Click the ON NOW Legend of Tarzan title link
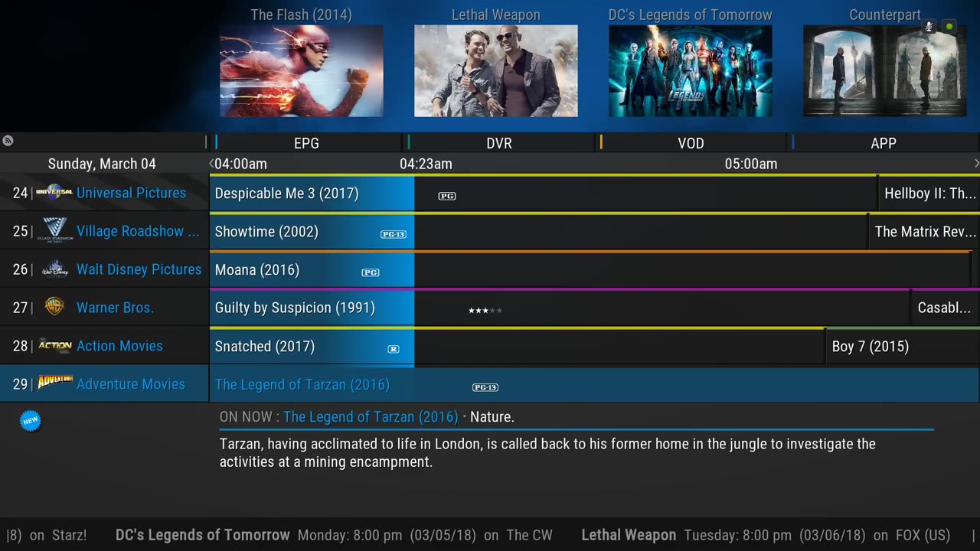The width and height of the screenshot is (980, 551). [371, 417]
